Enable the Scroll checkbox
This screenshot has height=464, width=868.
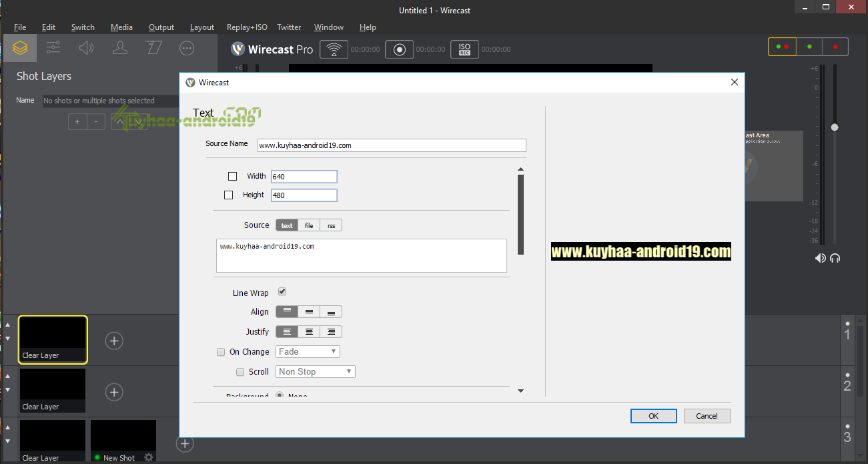point(240,372)
